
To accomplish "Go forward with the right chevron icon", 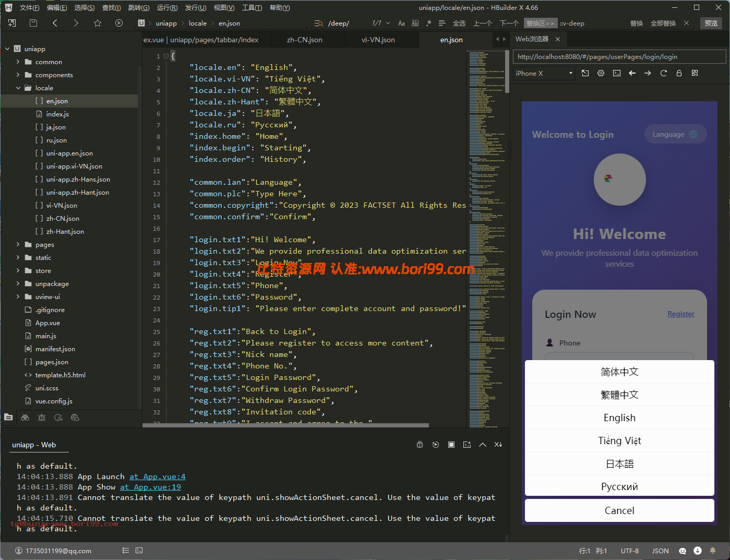I will [x=76, y=23].
